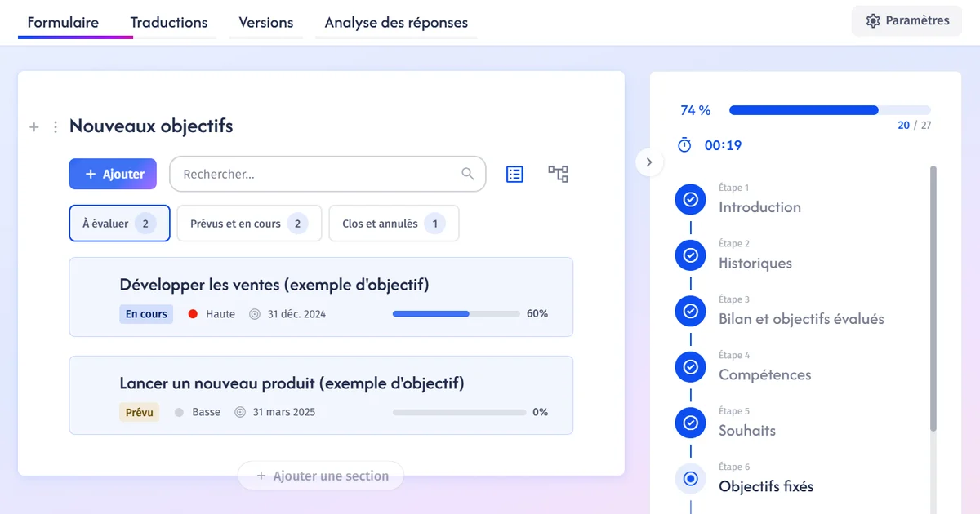
Task: Click the check icon for Étape 3
Action: (691, 311)
